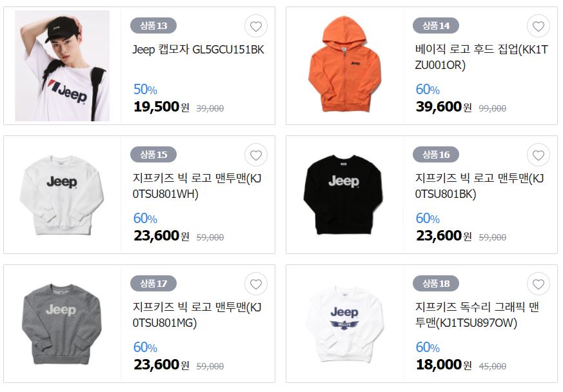Select the black Jeep sweatshirt photo
Screen dimensions: 563x392
[x=344, y=194]
